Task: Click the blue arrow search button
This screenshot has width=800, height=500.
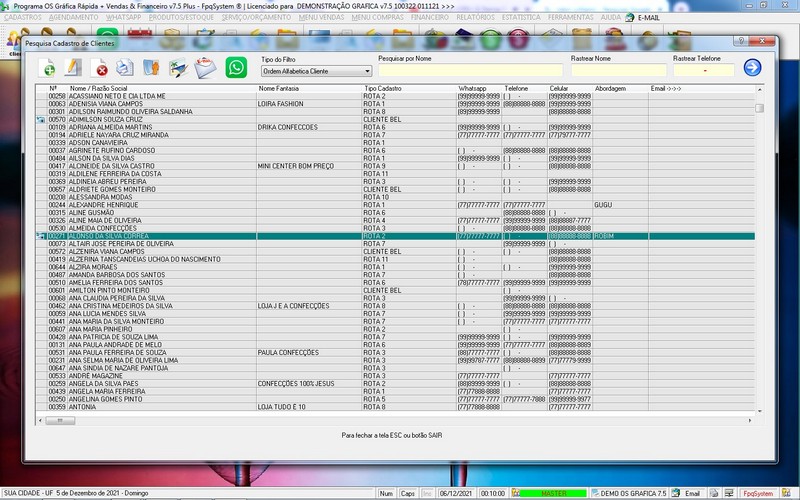Action: click(752, 67)
